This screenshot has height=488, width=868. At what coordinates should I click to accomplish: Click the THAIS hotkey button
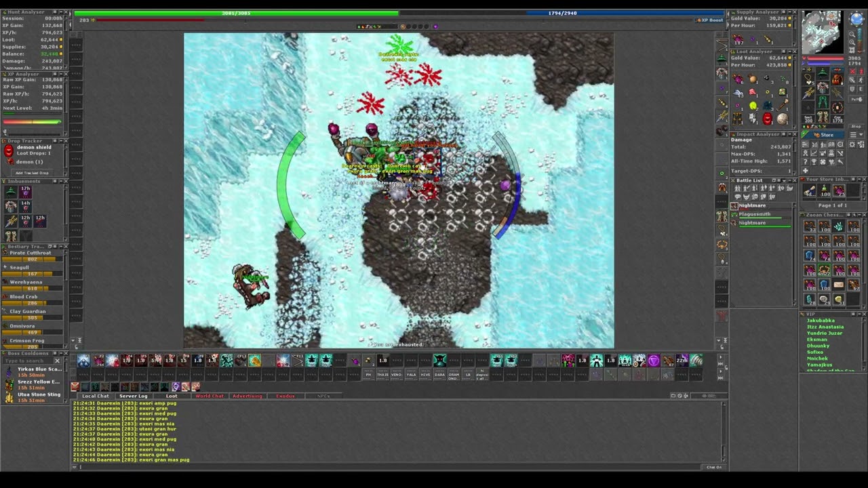coord(382,374)
